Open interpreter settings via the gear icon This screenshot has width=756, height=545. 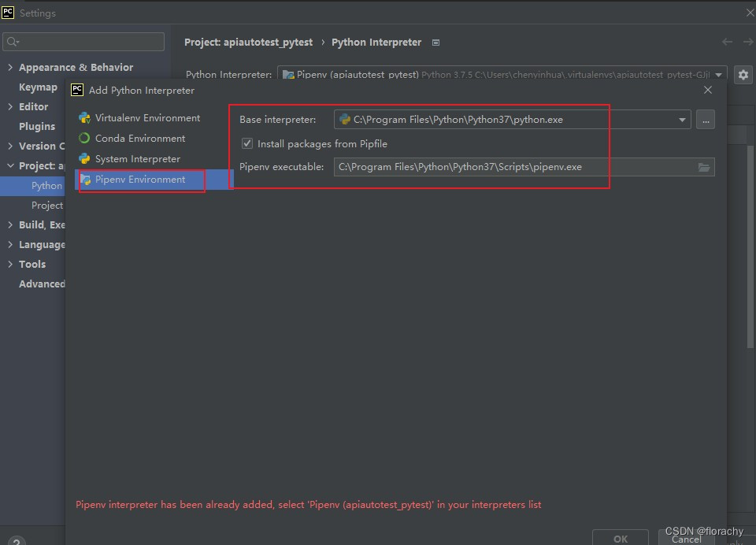[741, 74]
